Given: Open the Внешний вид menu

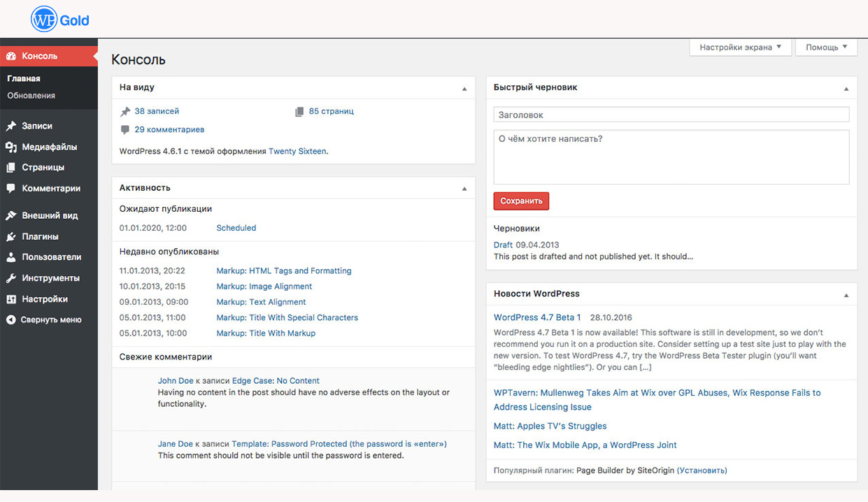Looking at the screenshot, I should coord(49,216).
